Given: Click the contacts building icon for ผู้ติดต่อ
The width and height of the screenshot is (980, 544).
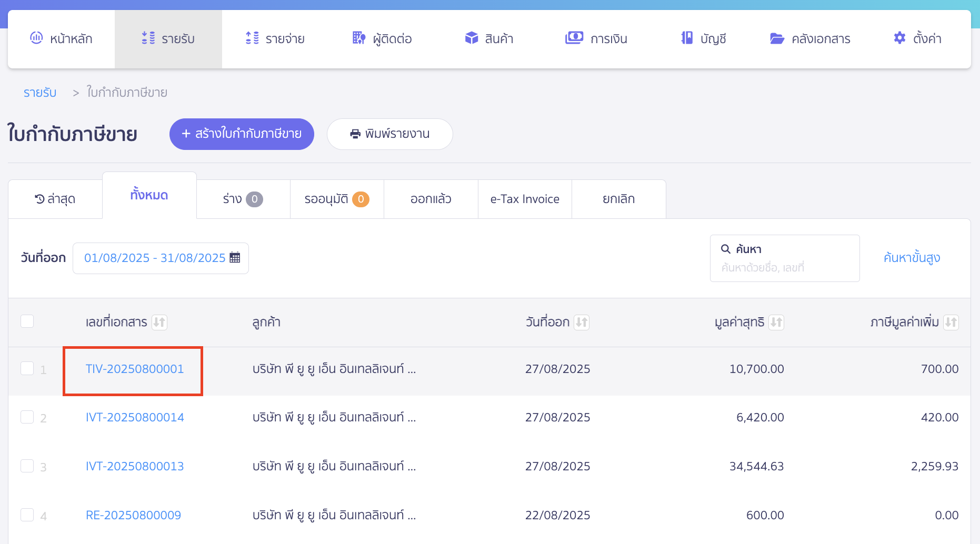Looking at the screenshot, I should pos(358,38).
